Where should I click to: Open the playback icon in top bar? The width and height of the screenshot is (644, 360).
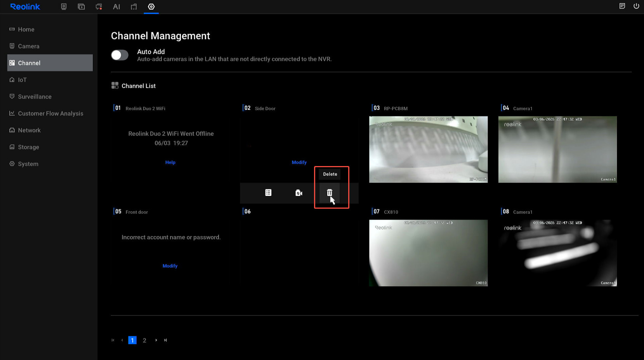point(81,7)
